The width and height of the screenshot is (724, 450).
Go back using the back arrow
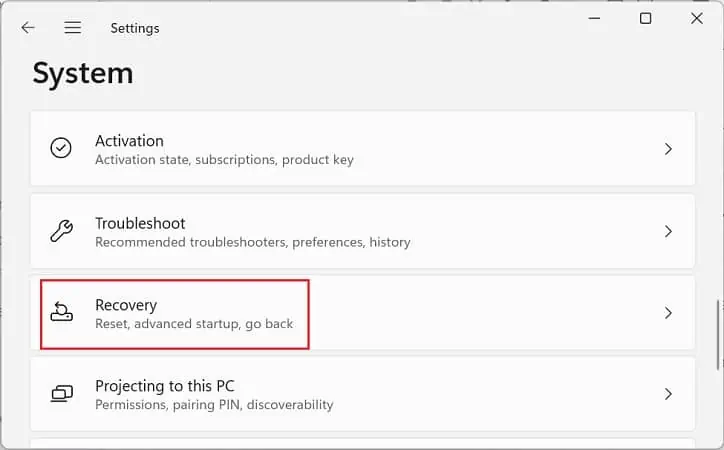click(28, 28)
